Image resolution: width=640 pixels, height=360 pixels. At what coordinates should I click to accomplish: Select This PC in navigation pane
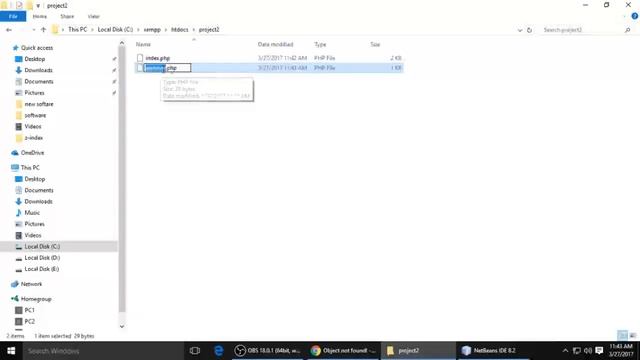(x=30, y=168)
